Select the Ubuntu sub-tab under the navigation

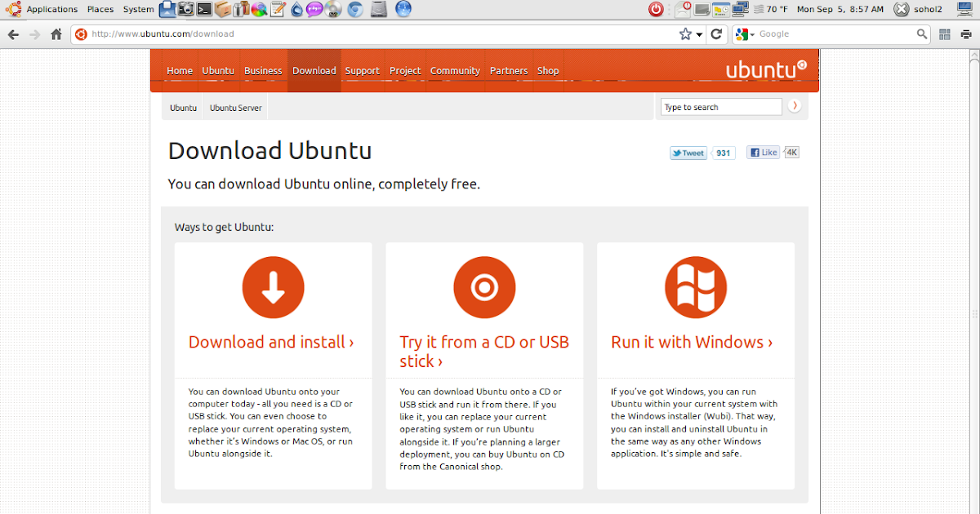(x=183, y=108)
